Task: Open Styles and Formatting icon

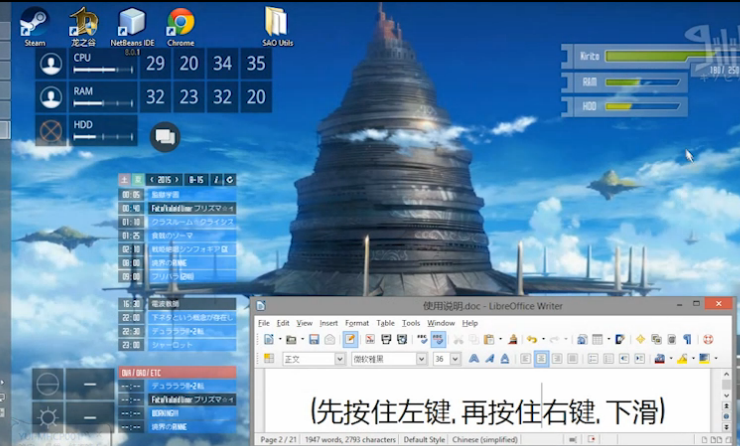Action: pos(269,359)
